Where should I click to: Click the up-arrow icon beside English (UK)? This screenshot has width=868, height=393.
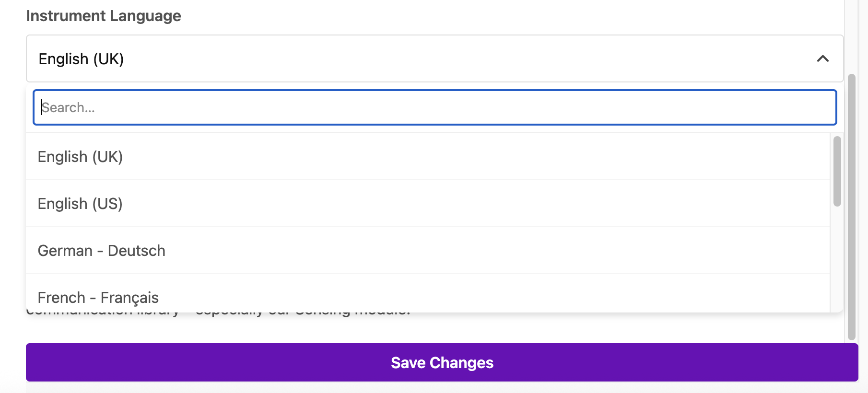pyautogui.click(x=822, y=58)
